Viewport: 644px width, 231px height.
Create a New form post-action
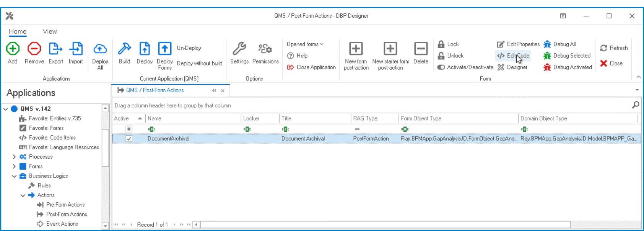[x=356, y=56]
